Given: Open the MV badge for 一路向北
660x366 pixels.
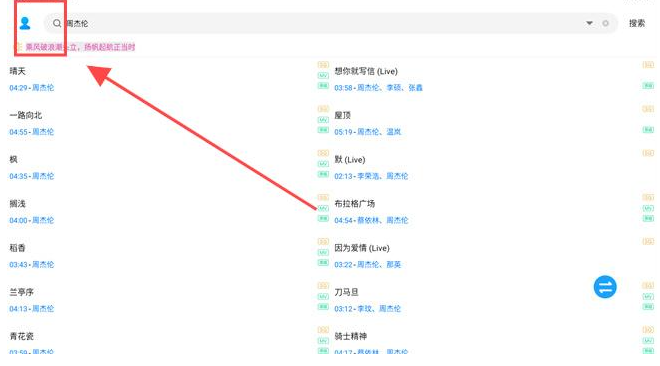Looking at the screenshot, I should click(323, 120).
